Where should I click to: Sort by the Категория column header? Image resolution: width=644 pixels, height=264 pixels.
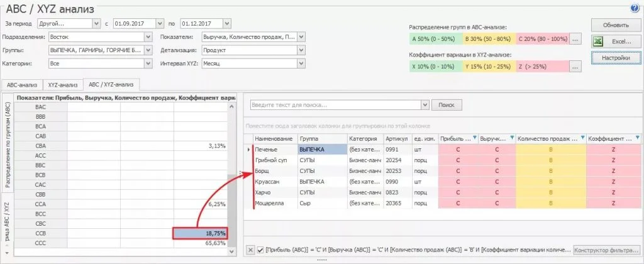[x=365, y=139]
